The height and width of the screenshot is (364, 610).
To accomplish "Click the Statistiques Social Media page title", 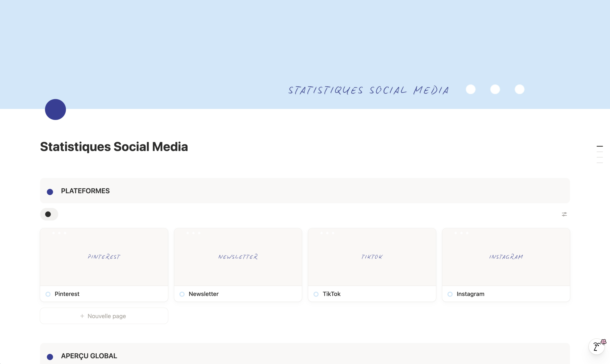I will [x=114, y=147].
